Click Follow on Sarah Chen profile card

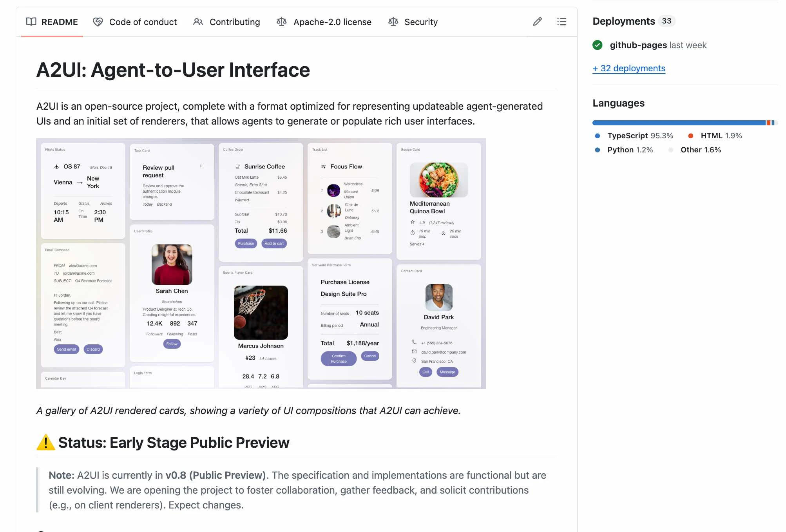[172, 344]
